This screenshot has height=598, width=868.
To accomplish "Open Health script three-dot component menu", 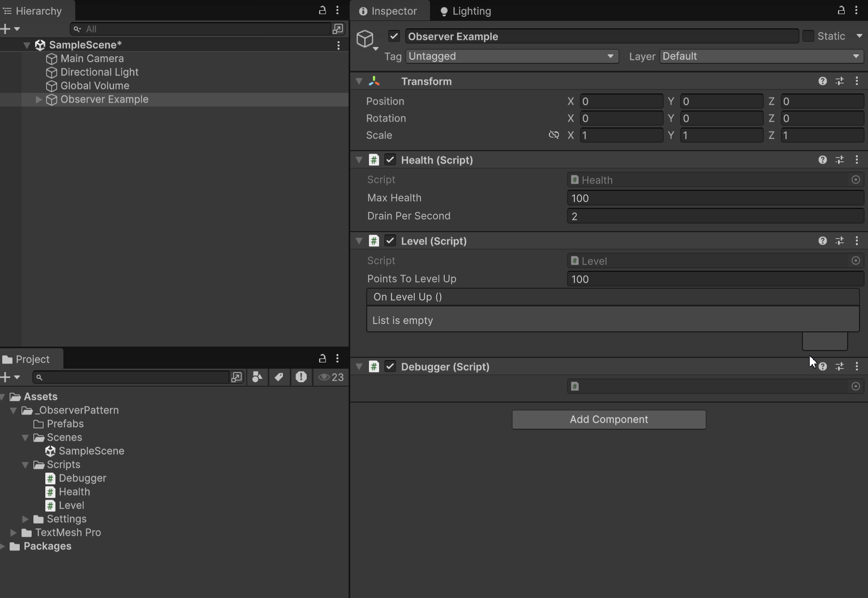I will click(x=857, y=160).
